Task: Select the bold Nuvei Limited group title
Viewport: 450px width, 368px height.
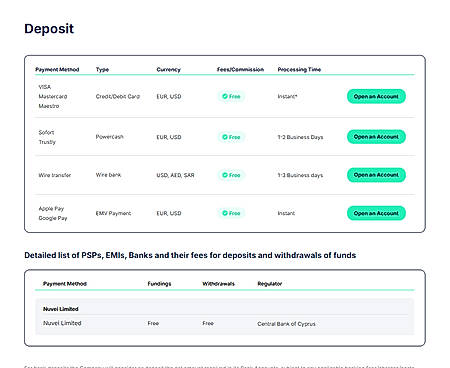Action: click(61, 309)
